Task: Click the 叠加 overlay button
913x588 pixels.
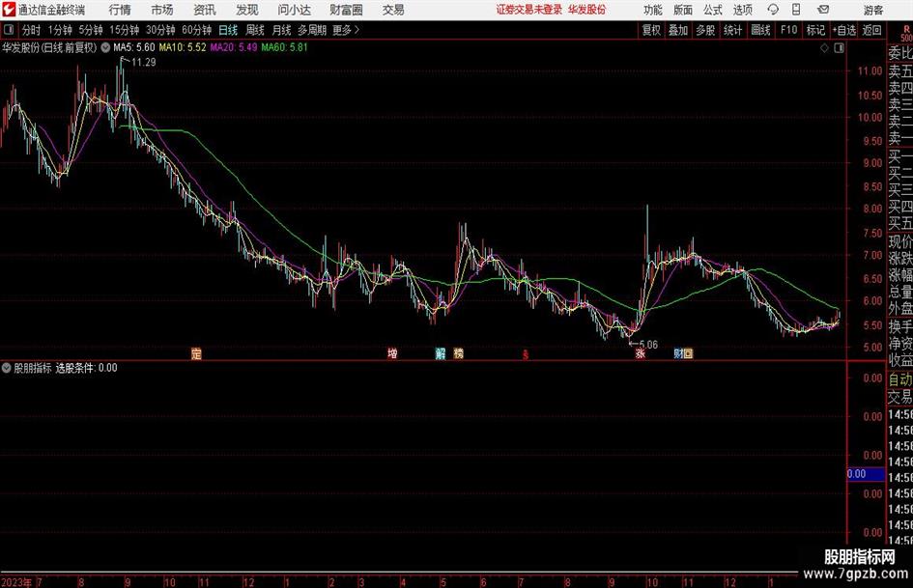Action: (x=678, y=30)
